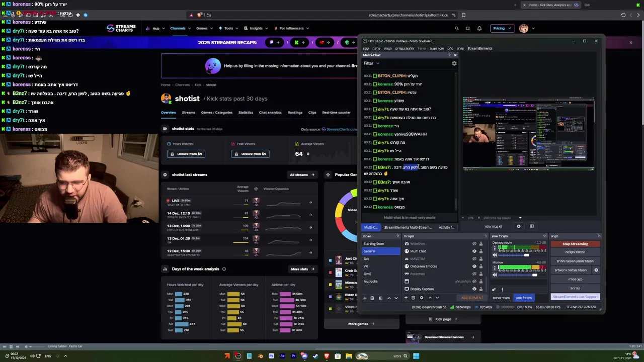Expand the Hub menu on Streams Charts
Viewport: 644px width, 362px height.
click(155, 29)
